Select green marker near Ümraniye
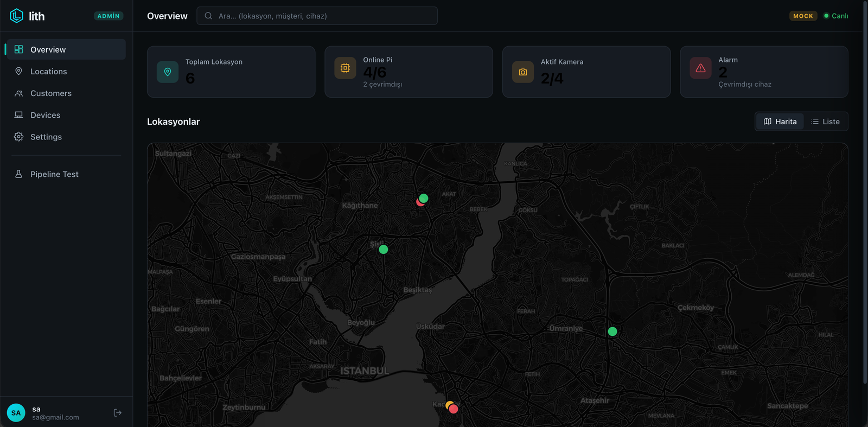Image resolution: width=868 pixels, height=427 pixels. pyautogui.click(x=612, y=332)
